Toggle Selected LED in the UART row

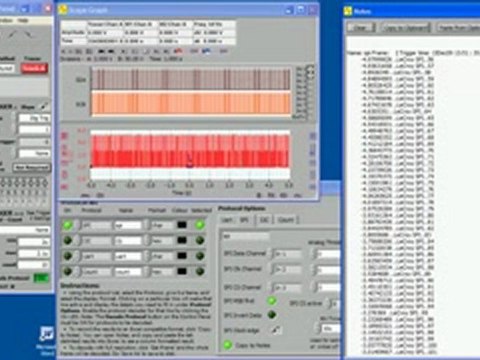pyautogui.click(x=200, y=256)
